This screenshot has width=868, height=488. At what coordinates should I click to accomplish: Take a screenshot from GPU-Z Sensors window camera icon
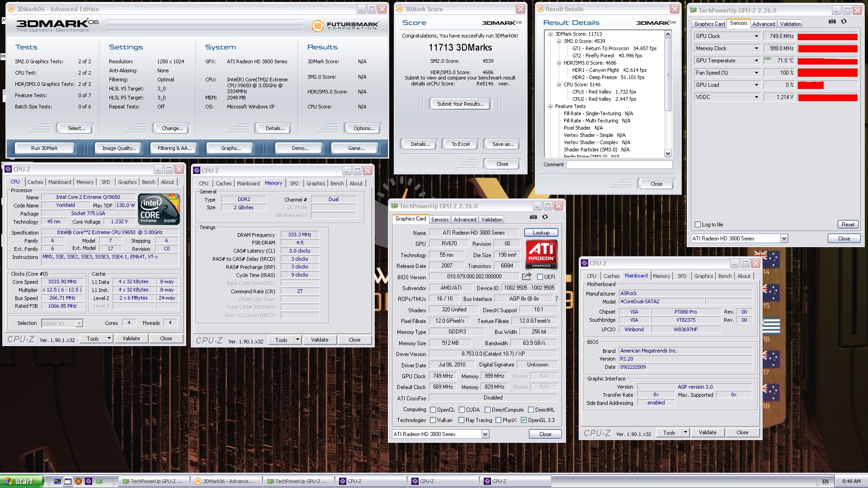[x=832, y=21]
